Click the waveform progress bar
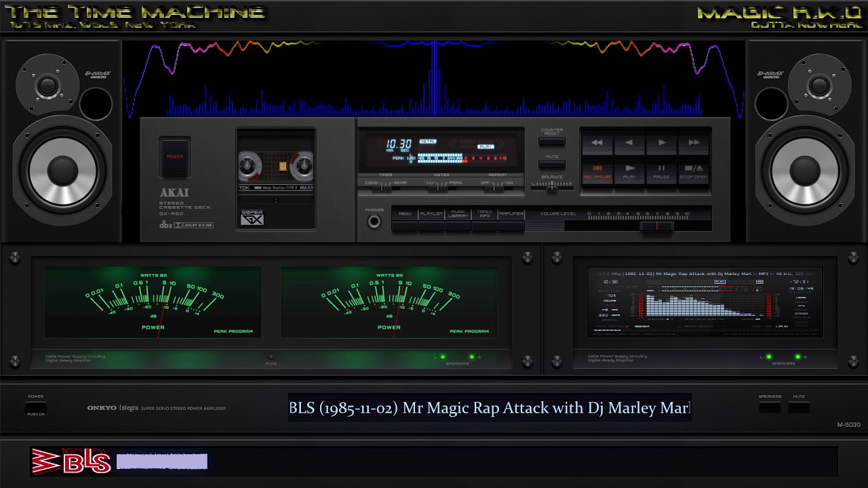 [x=162, y=462]
